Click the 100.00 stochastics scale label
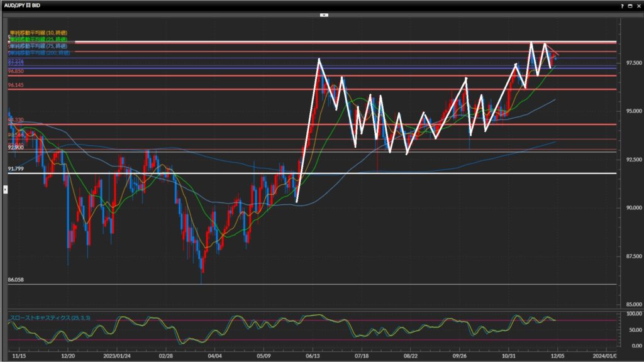The height and width of the screenshot is (362, 644). [x=630, y=313]
